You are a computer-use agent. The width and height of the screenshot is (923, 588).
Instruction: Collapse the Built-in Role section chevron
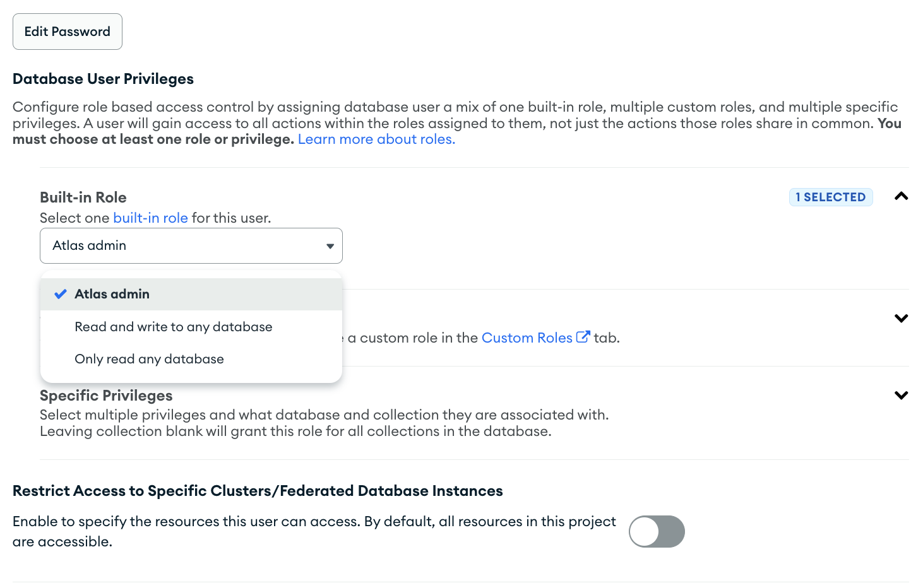click(901, 197)
